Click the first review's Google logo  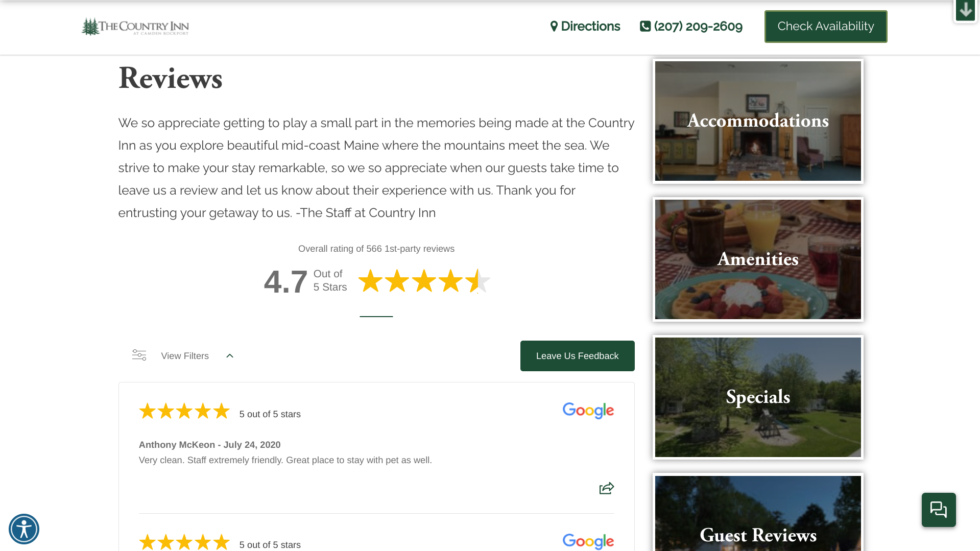[x=588, y=411]
